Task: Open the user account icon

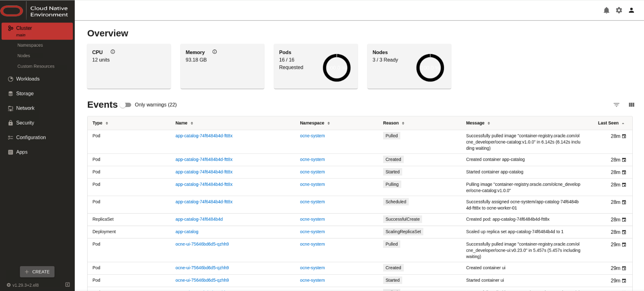Action: [631, 11]
